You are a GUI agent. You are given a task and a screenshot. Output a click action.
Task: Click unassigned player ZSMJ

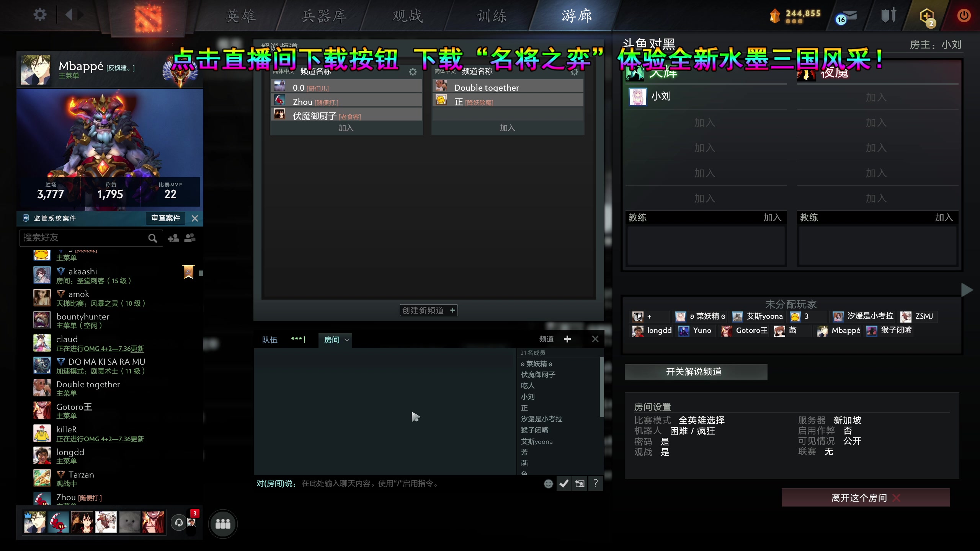pos(917,316)
